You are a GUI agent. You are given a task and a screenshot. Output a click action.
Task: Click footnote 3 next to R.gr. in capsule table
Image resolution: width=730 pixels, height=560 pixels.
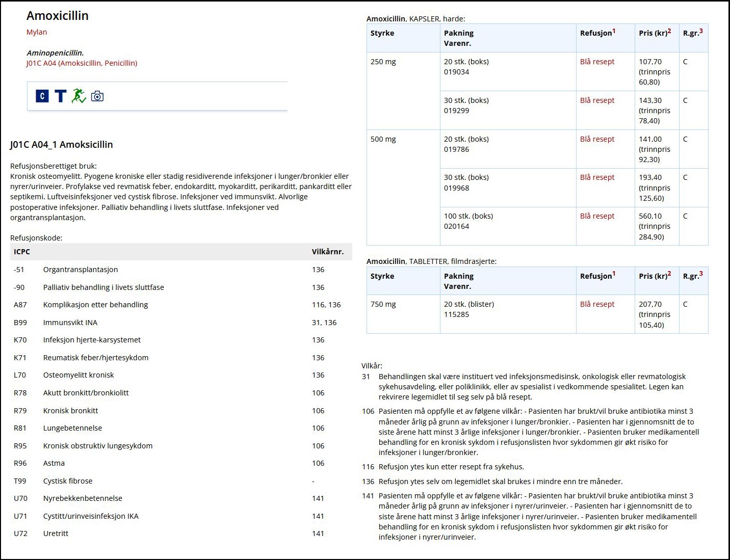pyautogui.click(x=701, y=31)
